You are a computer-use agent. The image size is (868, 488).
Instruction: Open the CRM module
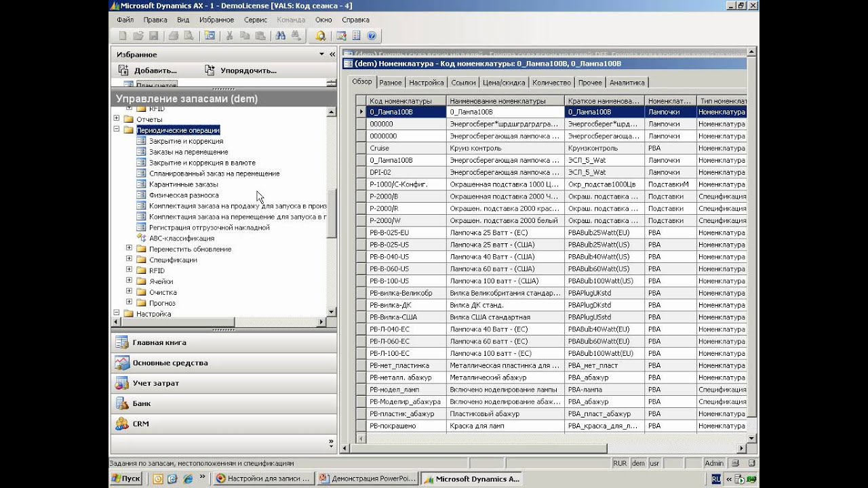coord(223,424)
